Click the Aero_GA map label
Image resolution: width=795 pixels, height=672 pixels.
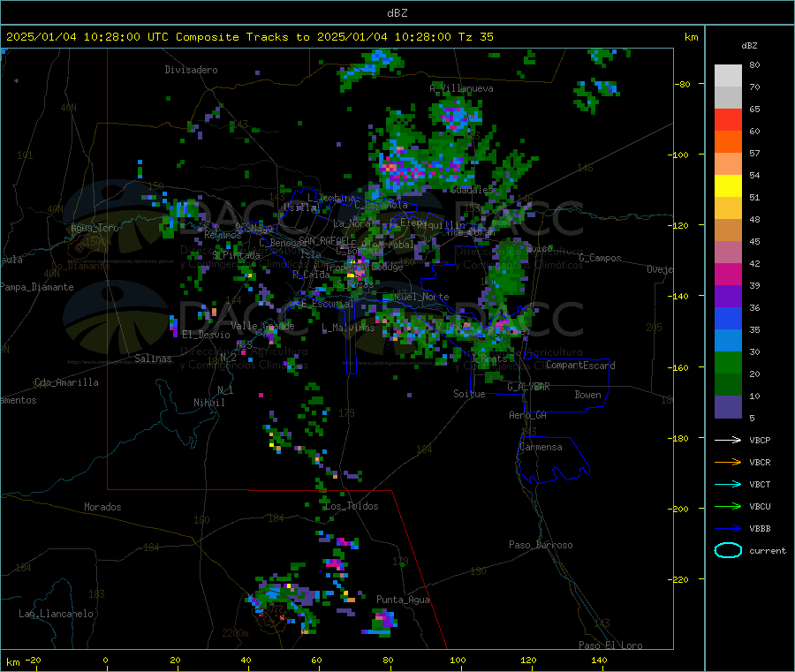pyautogui.click(x=528, y=416)
